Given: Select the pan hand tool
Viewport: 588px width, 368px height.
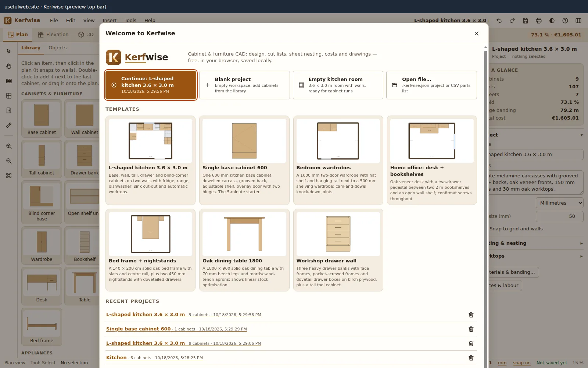Looking at the screenshot, I should click(9, 66).
